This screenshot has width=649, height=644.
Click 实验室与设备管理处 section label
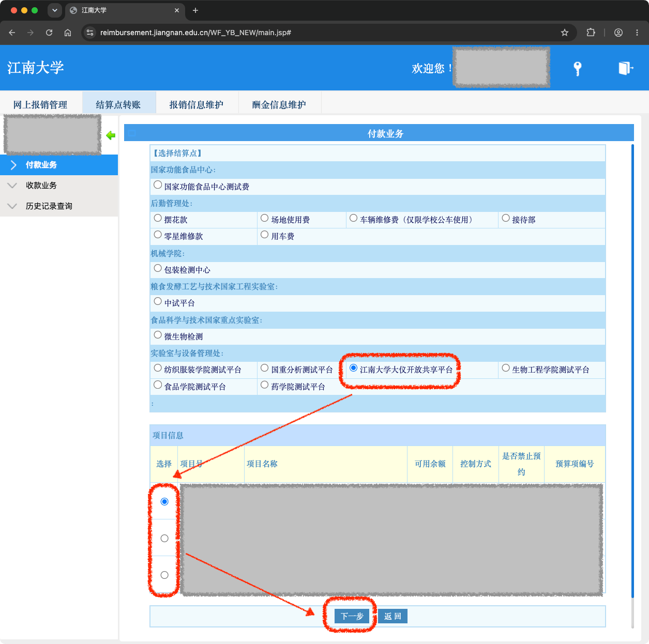[187, 354]
